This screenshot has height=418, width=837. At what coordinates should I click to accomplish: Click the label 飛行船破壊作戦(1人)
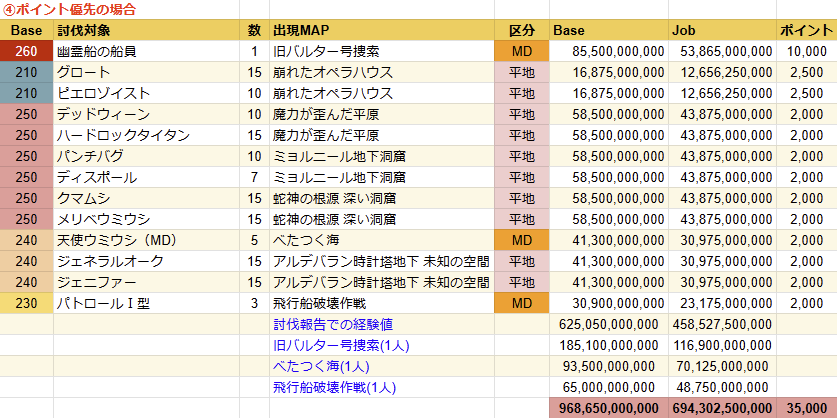click(334, 387)
